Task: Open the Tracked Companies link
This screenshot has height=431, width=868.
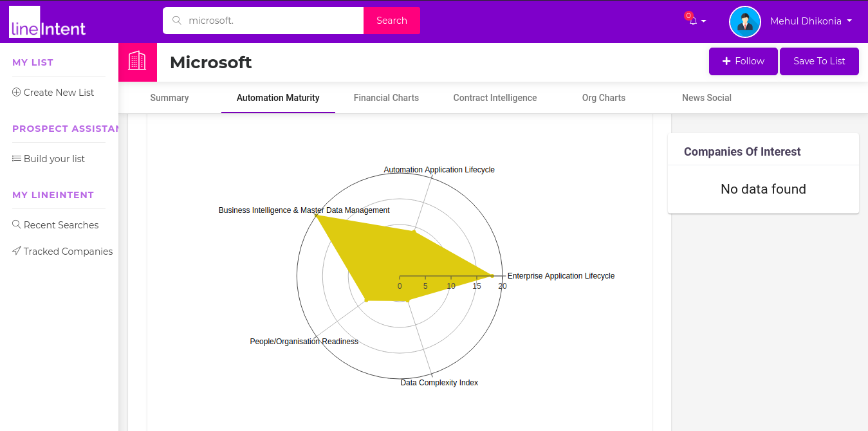Action: (68, 251)
